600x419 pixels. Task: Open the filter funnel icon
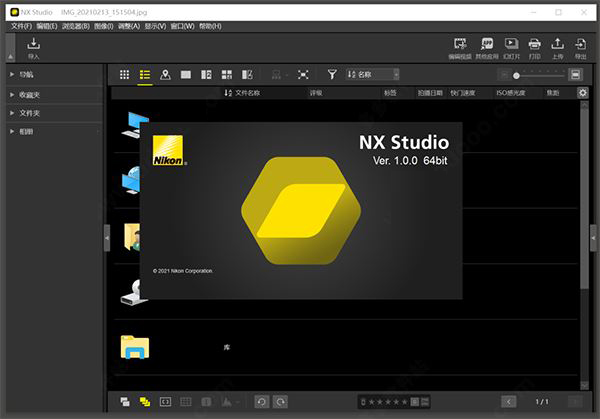[x=332, y=74]
